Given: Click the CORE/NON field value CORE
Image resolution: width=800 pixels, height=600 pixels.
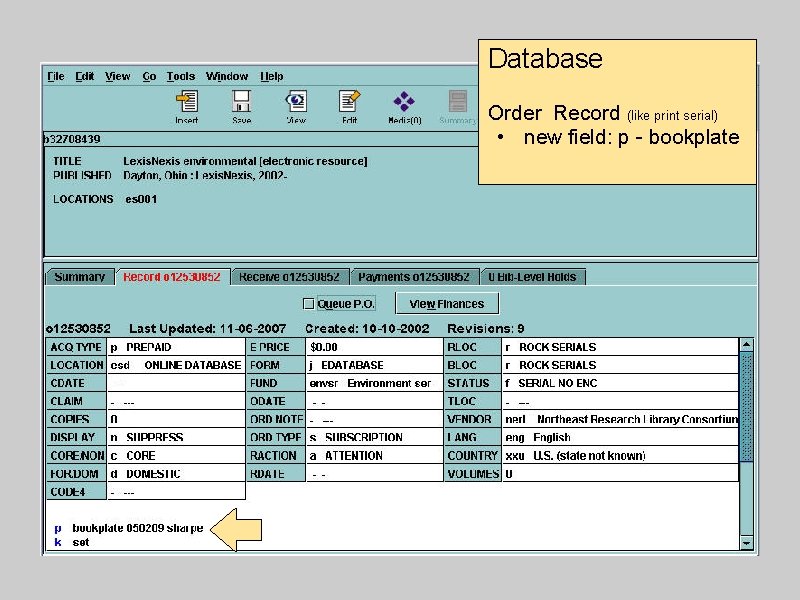Looking at the screenshot, I should [x=176, y=456].
